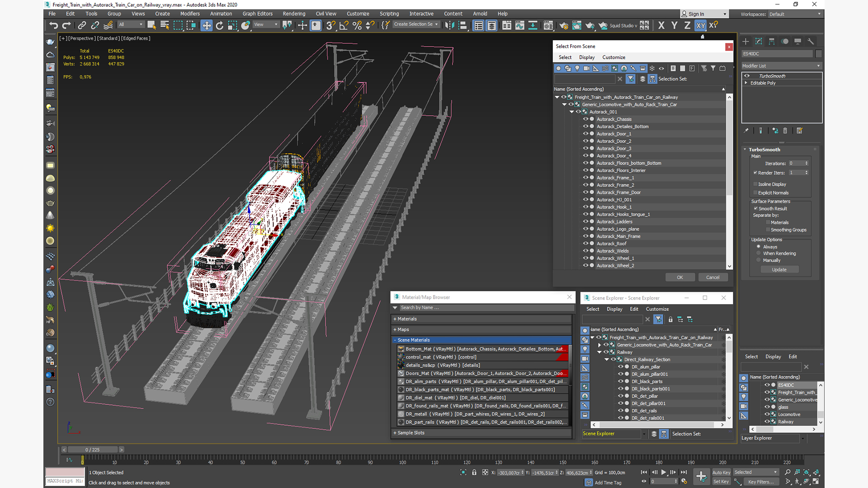Choose Rectangular Selection Region tool
The width and height of the screenshot is (868, 488).
pyautogui.click(x=178, y=25)
